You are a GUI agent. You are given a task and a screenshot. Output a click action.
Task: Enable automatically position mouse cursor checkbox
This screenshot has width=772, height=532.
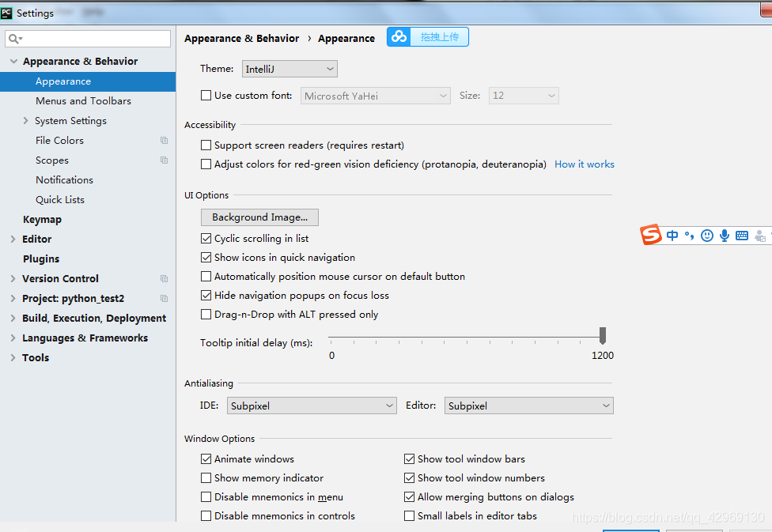(206, 276)
